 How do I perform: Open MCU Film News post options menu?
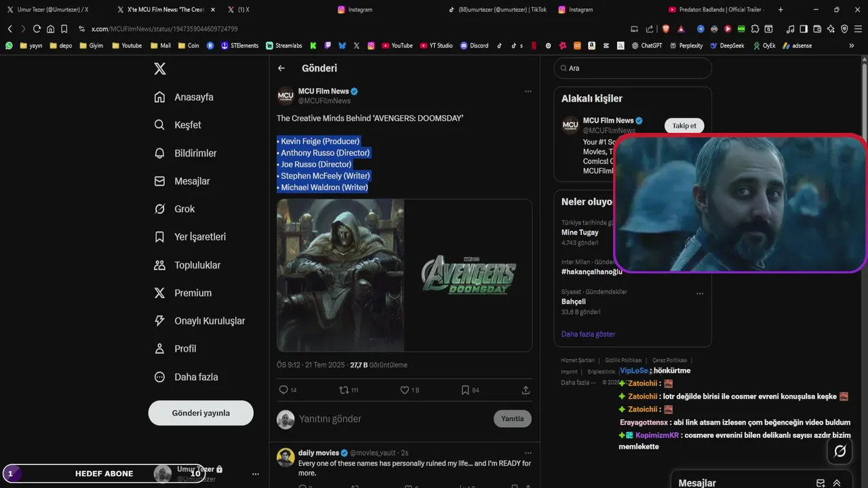pyautogui.click(x=528, y=91)
